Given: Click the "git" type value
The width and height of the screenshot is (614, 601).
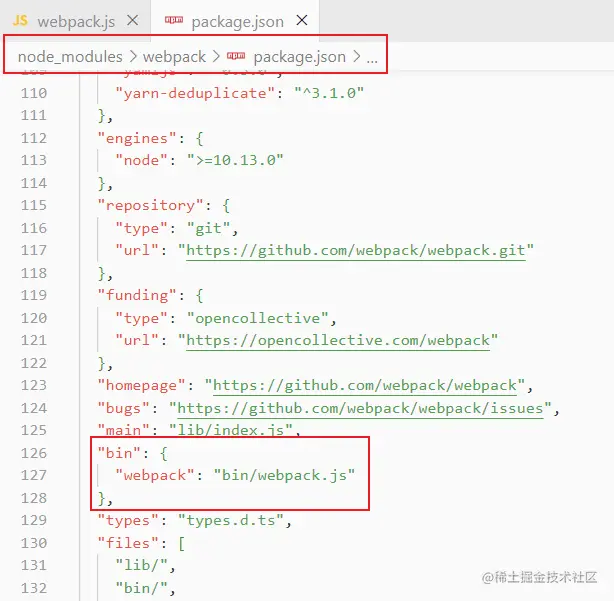Looking at the screenshot, I should pos(208,228).
